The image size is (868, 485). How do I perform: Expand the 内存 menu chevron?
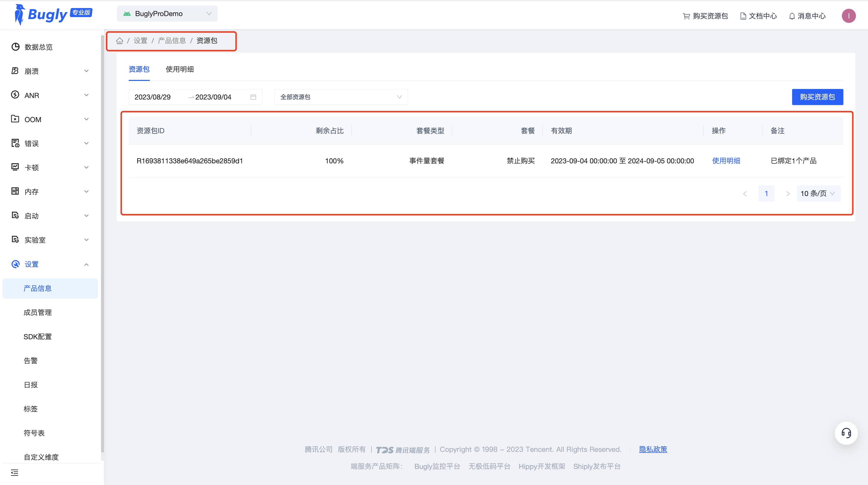click(x=87, y=191)
